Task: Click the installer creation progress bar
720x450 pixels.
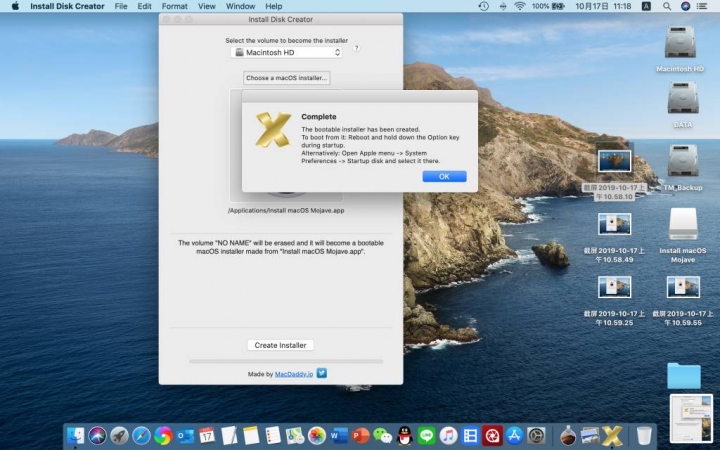Action: point(286,361)
